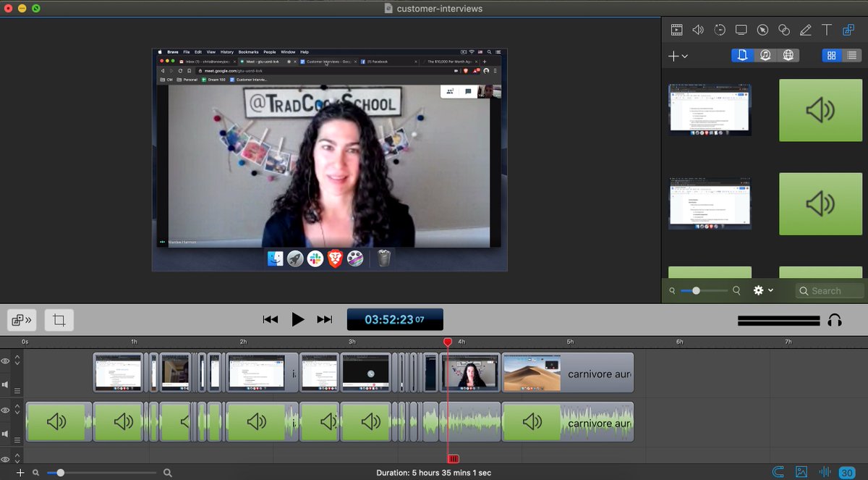Zoom in timeline with large magnifier
The height and width of the screenshot is (480, 868).
168,473
